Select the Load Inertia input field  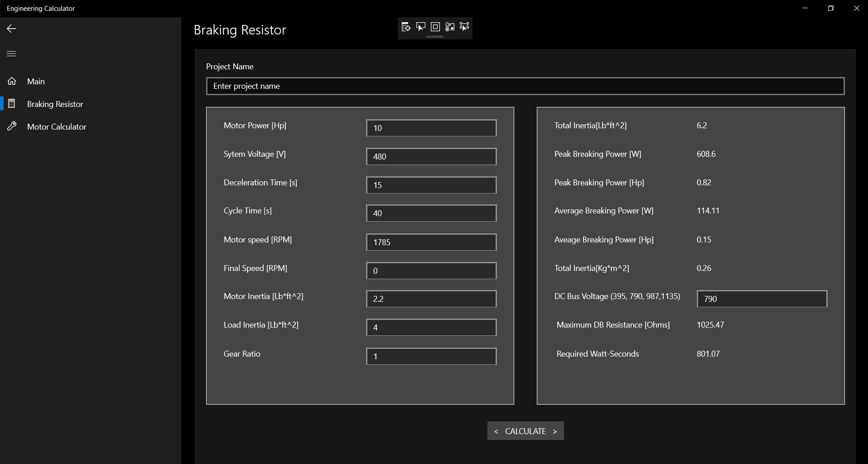coord(431,327)
